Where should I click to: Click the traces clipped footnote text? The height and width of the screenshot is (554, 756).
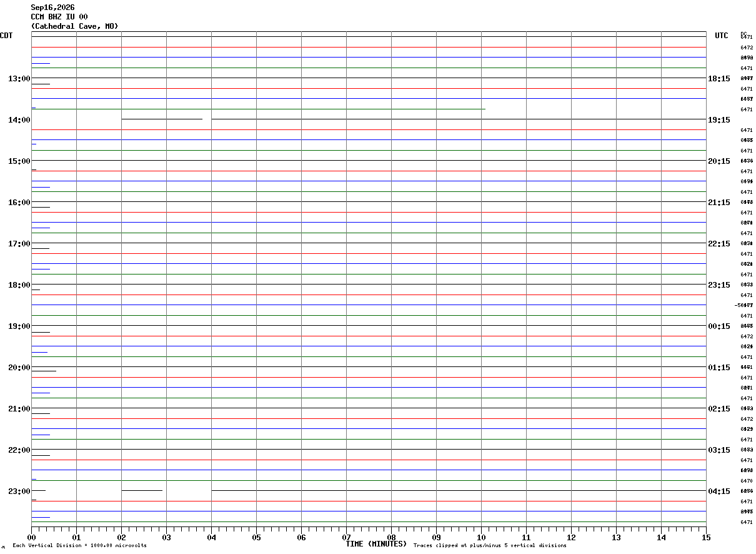coord(490,546)
